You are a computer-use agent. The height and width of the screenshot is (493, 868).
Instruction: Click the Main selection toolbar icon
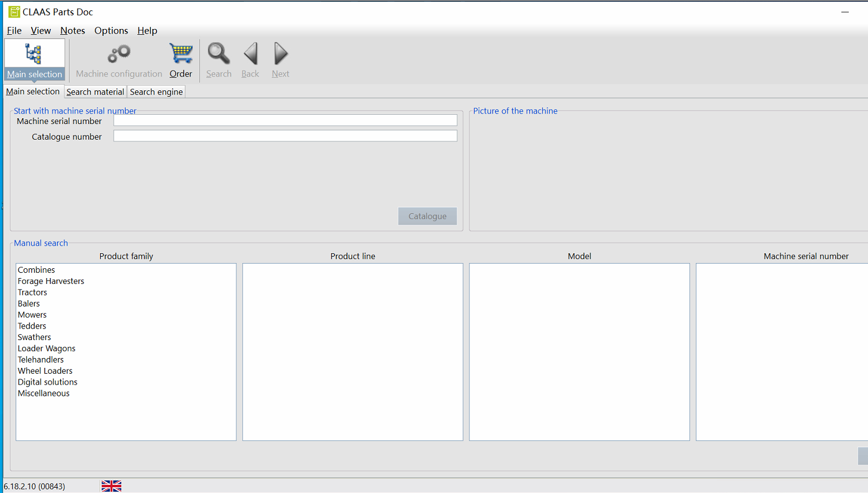tap(34, 60)
